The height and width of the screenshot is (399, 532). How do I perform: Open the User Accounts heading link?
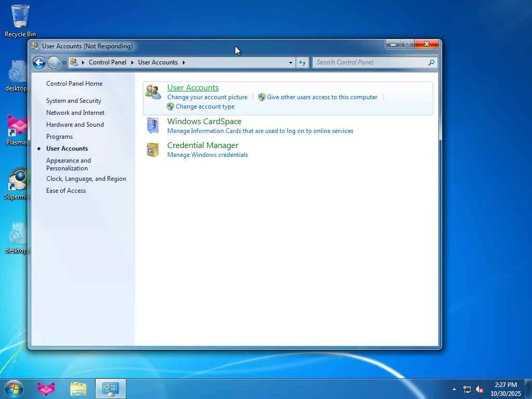coord(193,87)
